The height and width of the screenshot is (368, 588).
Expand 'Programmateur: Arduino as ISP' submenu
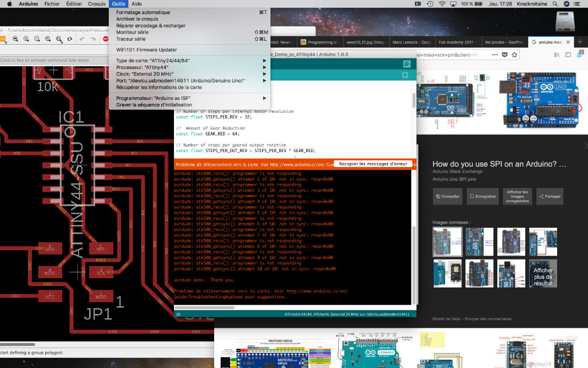click(189, 98)
